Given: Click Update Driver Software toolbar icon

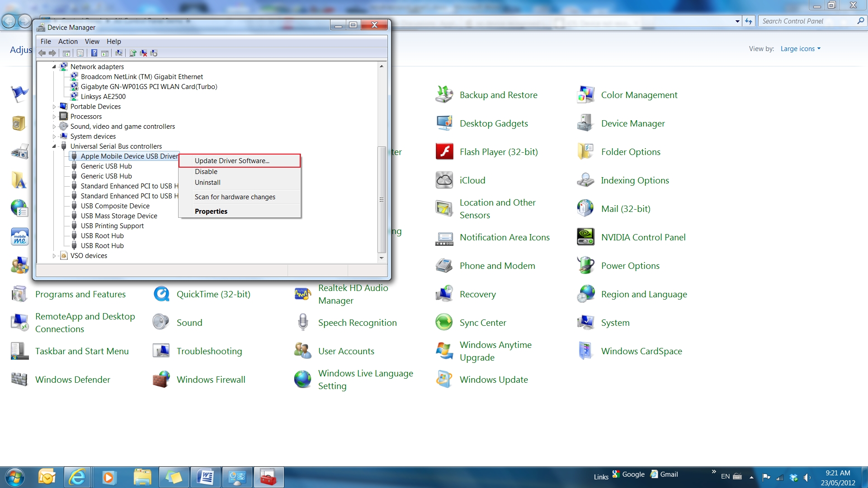Looking at the screenshot, I should coord(133,53).
